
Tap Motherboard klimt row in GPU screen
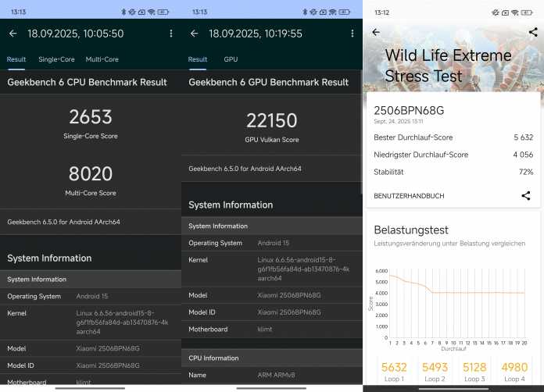click(272, 330)
